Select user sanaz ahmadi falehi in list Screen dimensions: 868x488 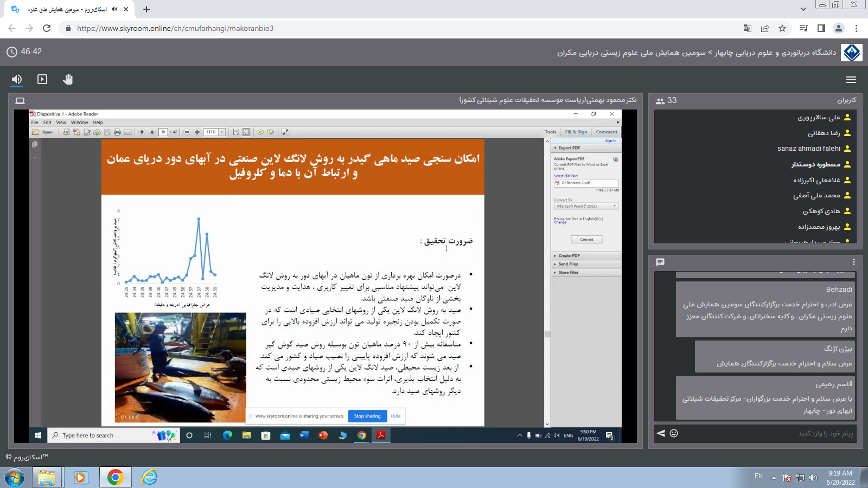[808, 149]
